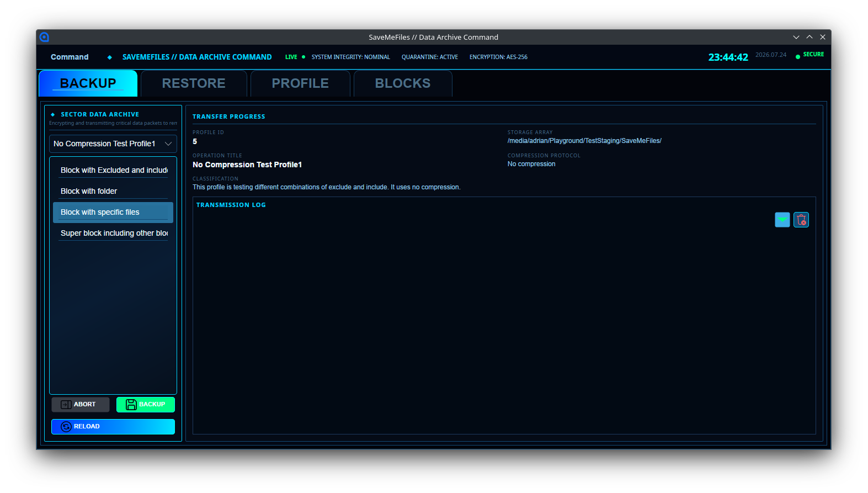Image resolution: width=868 pixels, height=493 pixels.
Task: Reload the profiles with the Reload button
Action: pos(113,427)
